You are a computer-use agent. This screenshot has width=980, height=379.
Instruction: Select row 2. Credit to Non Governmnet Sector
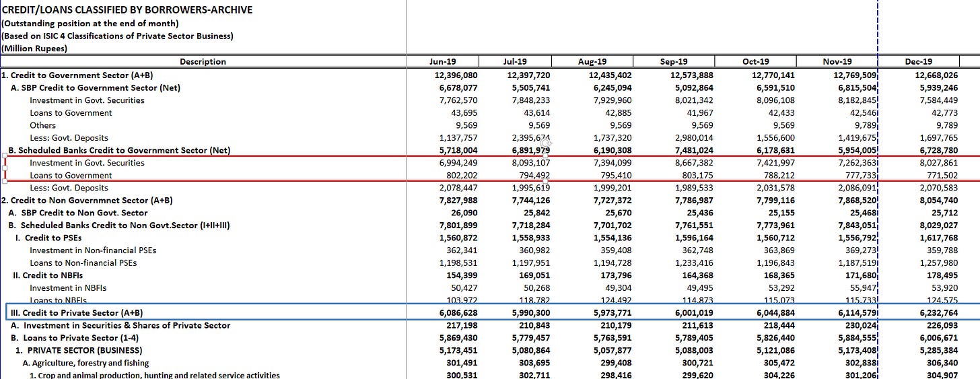coord(87,201)
